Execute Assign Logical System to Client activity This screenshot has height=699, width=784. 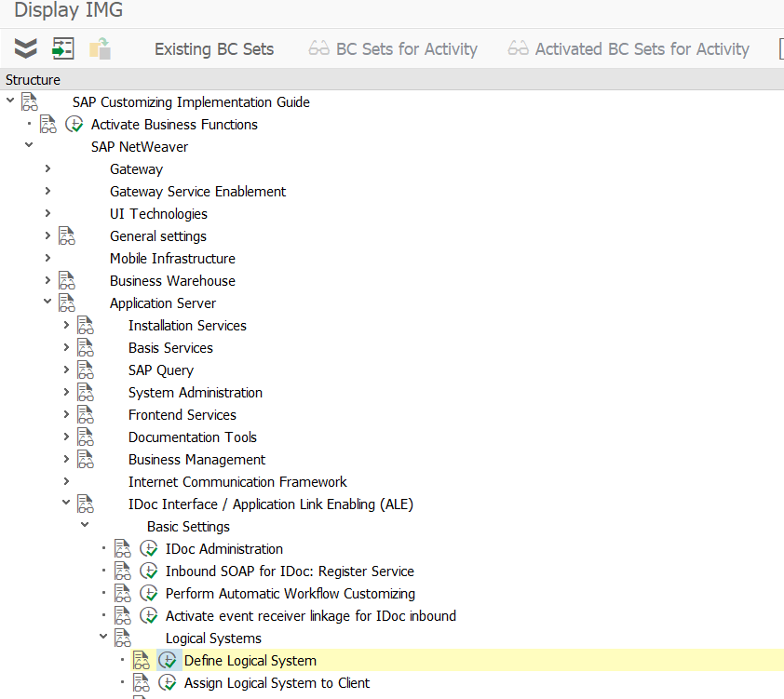point(167,682)
